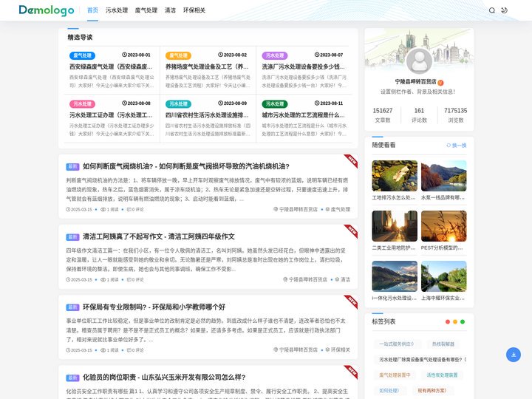Click the author avatar in sidebar
Viewport: 532px width, 399px height.
pos(419,61)
